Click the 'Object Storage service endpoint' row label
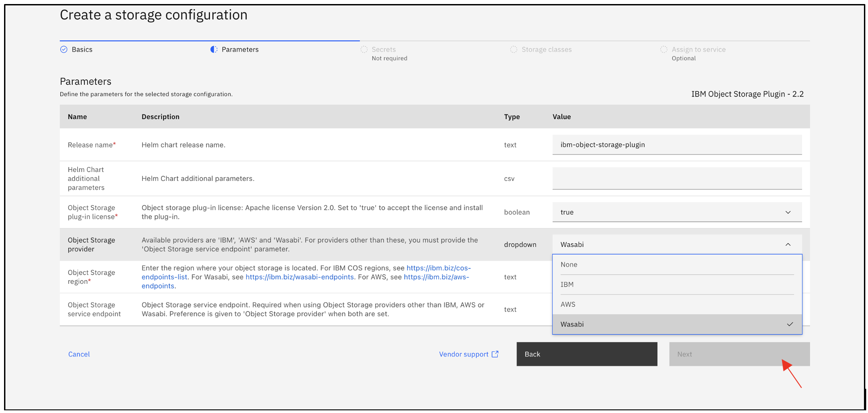Screen dimensions: 868x413 pos(94,309)
